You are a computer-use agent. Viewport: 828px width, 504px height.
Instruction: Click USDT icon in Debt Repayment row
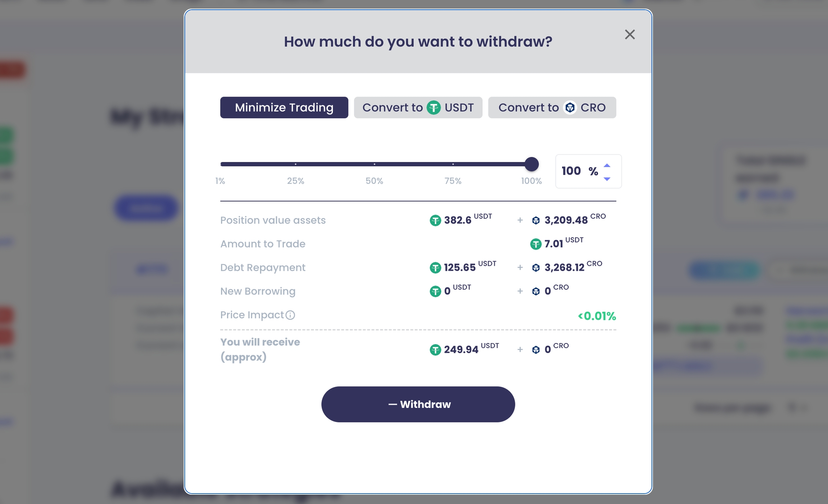pos(435,268)
